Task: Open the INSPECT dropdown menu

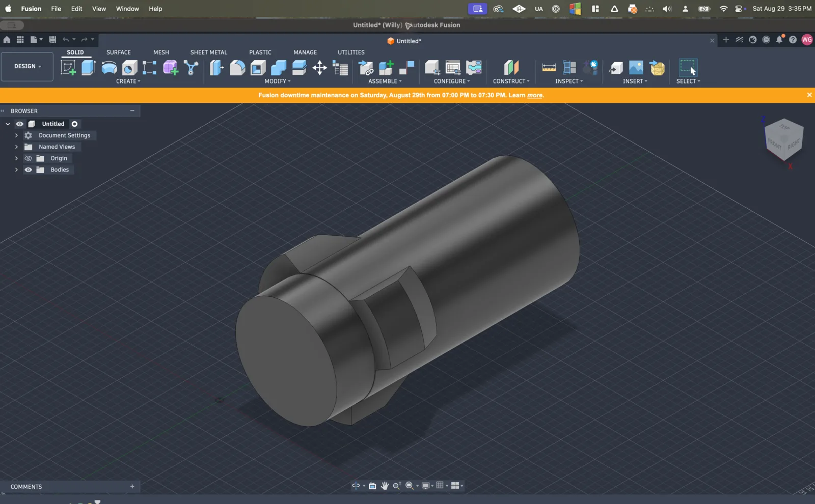Action: 569,81
